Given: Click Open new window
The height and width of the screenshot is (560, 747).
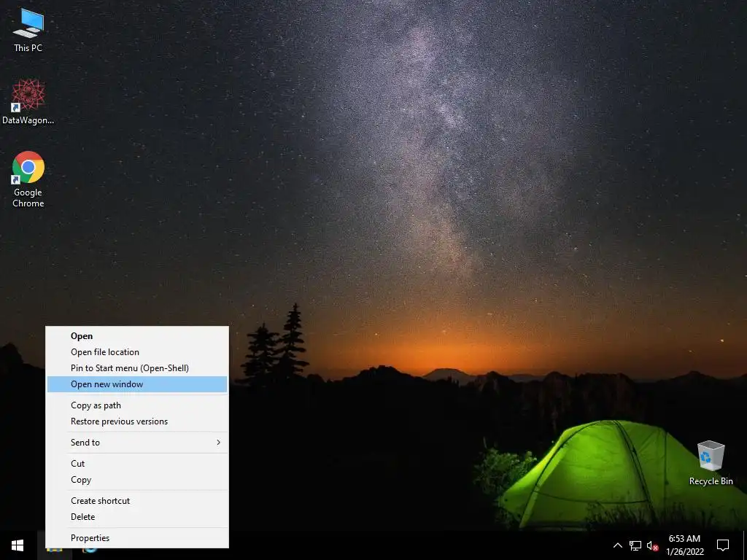Looking at the screenshot, I should tap(137, 384).
